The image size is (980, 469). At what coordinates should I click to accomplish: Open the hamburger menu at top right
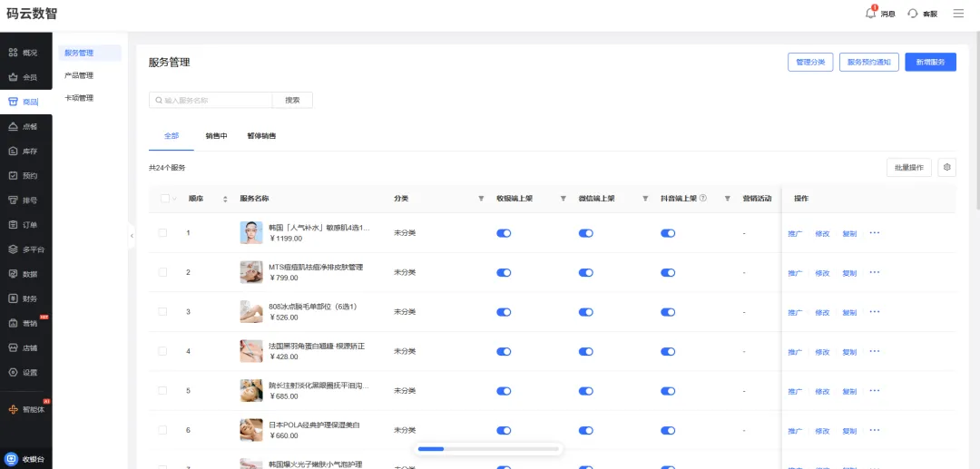point(958,14)
